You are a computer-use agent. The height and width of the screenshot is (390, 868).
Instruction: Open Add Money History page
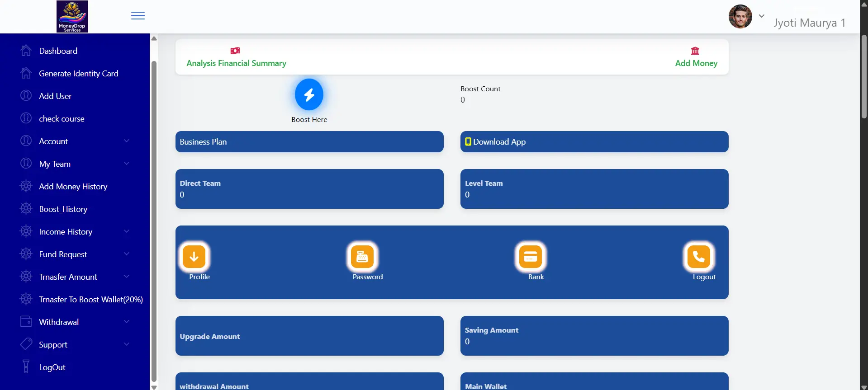pos(73,187)
